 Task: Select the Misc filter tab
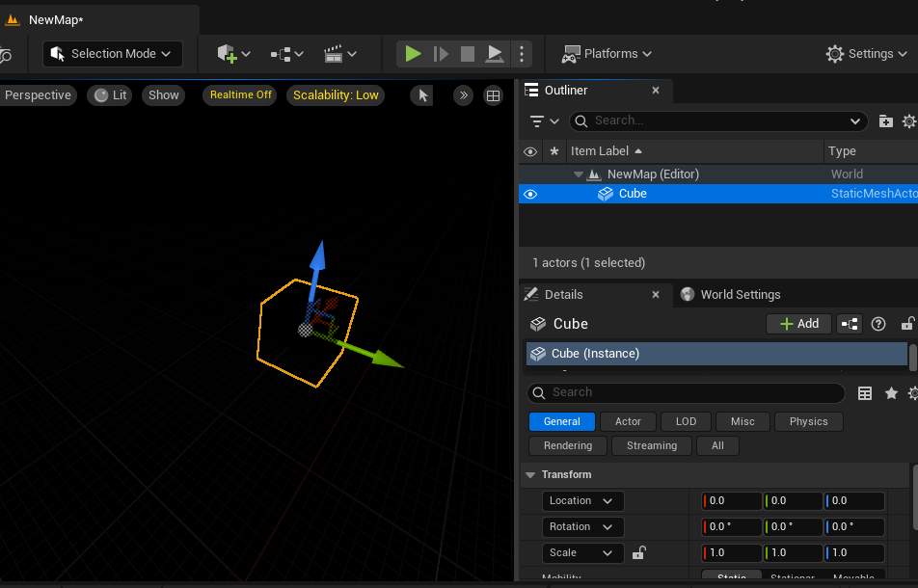(742, 422)
